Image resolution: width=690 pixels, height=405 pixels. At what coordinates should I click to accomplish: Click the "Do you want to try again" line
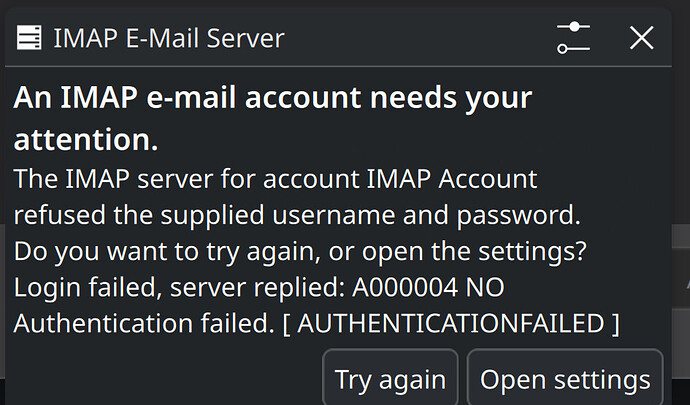pyautogui.click(x=150, y=252)
